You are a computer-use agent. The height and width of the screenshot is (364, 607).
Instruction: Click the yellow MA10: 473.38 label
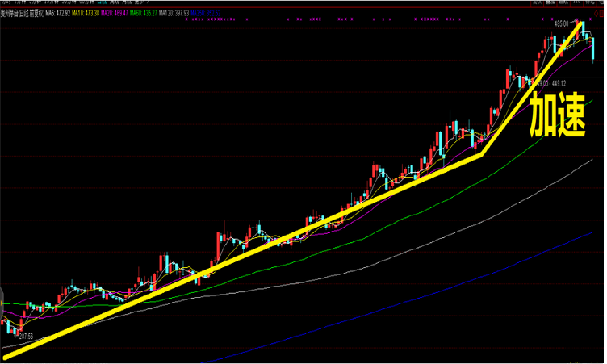click(86, 13)
